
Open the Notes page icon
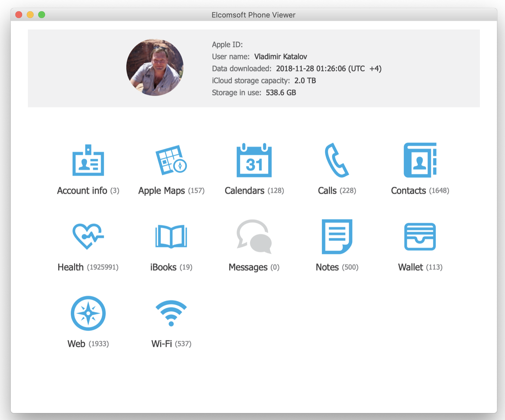click(x=337, y=236)
